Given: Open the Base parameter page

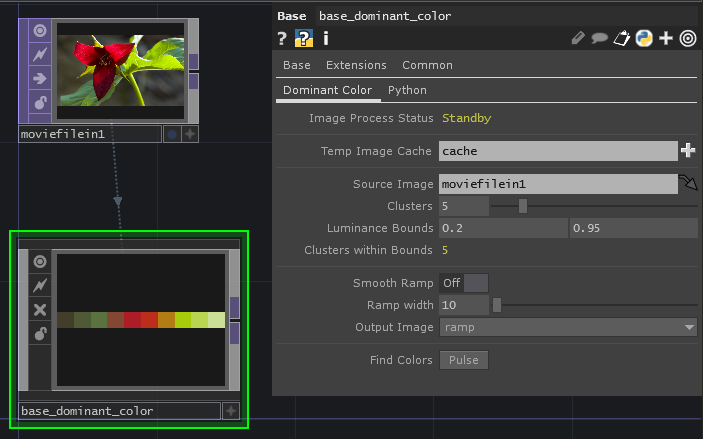Looking at the screenshot, I should 297,65.
